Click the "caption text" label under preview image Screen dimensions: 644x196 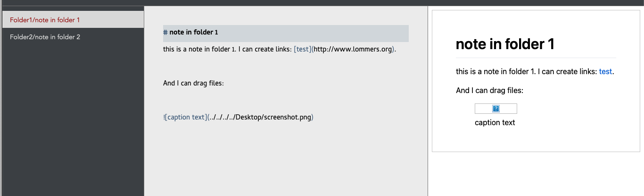pos(495,123)
